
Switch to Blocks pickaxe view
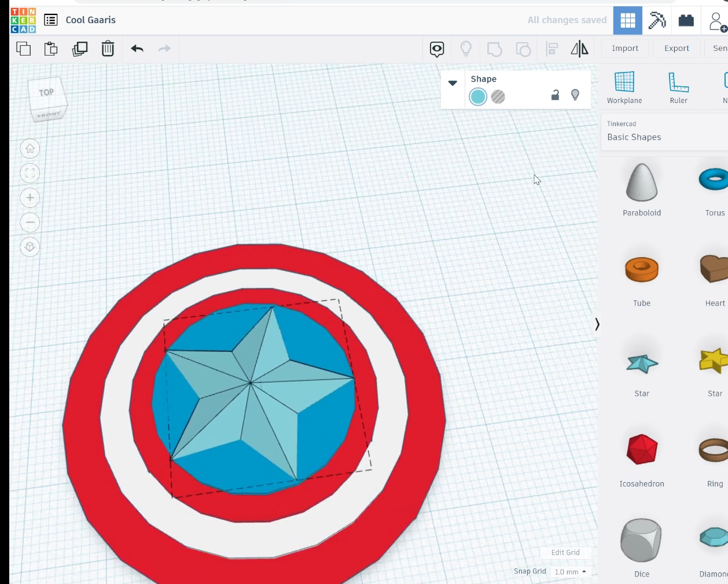(x=657, y=21)
